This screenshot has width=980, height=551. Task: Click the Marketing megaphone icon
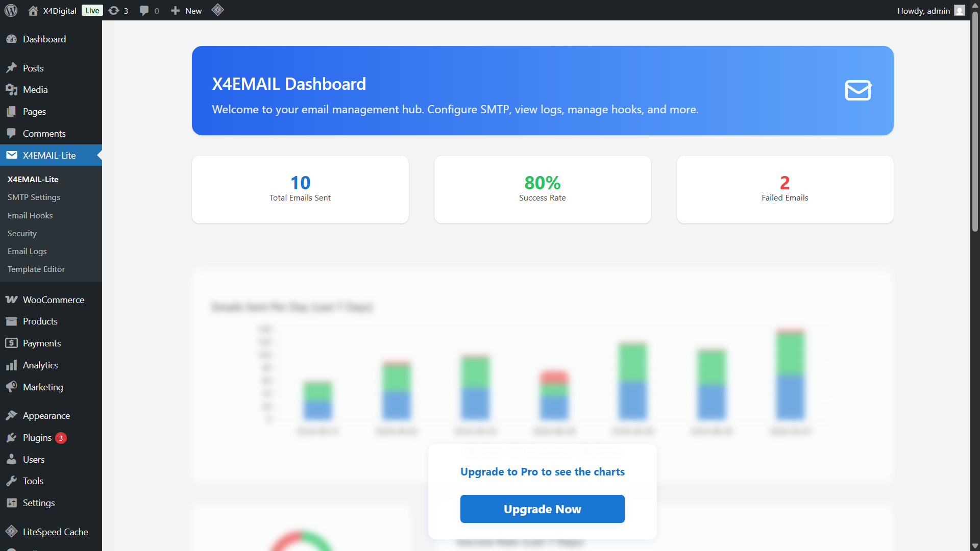coord(11,387)
